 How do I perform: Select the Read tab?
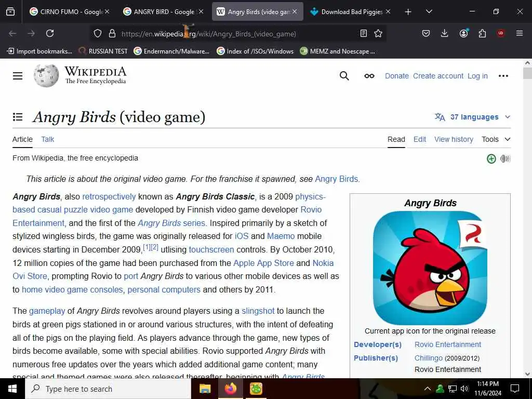396,139
